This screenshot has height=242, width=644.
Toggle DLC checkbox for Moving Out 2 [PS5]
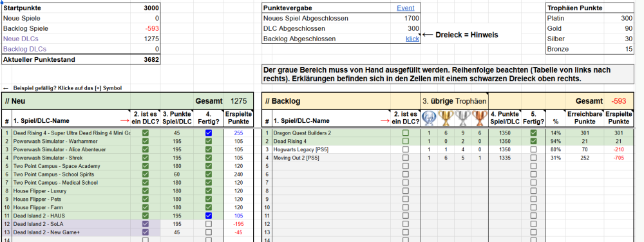405,158
